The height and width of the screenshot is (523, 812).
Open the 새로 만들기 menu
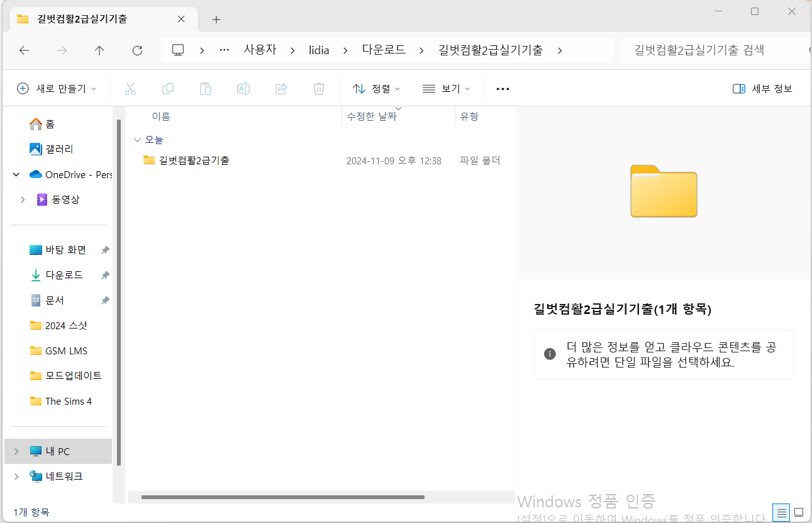57,89
